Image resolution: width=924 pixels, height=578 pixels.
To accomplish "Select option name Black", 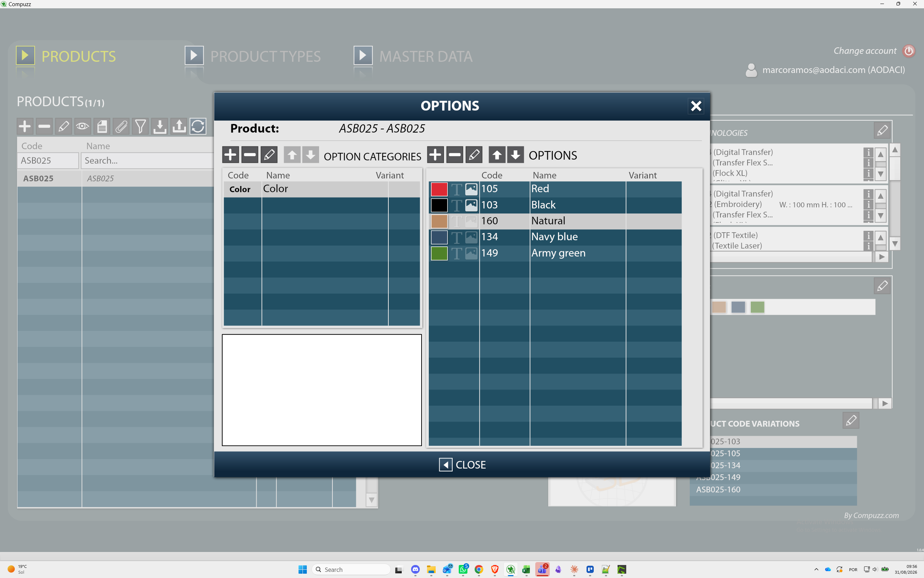I will [543, 205].
